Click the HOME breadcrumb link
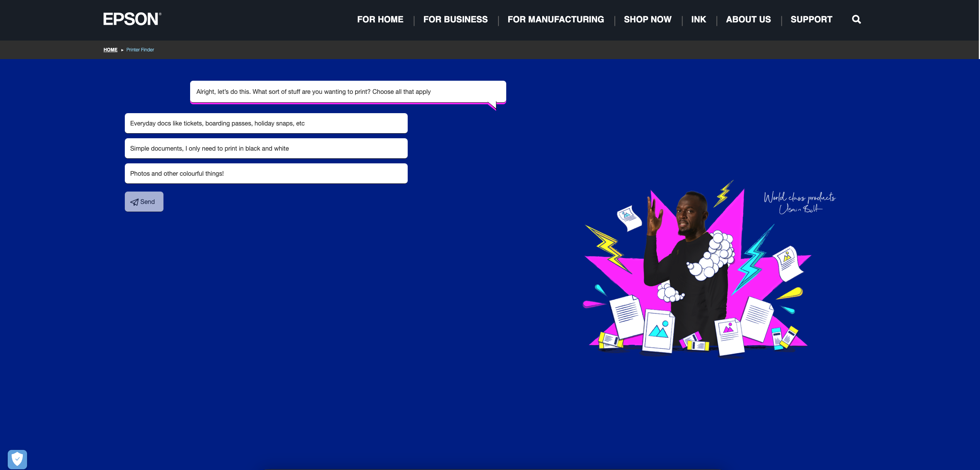This screenshot has height=470, width=980. coord(110,50)
